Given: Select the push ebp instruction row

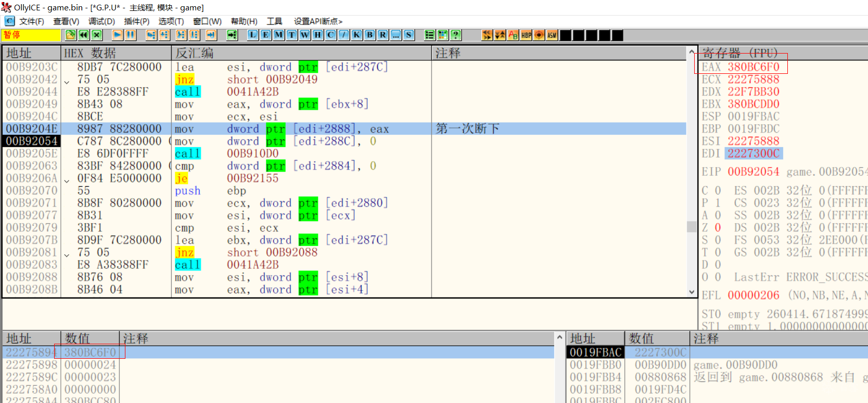Looking at the screenshot, I should pyautogui.click(x=344, y=191).
